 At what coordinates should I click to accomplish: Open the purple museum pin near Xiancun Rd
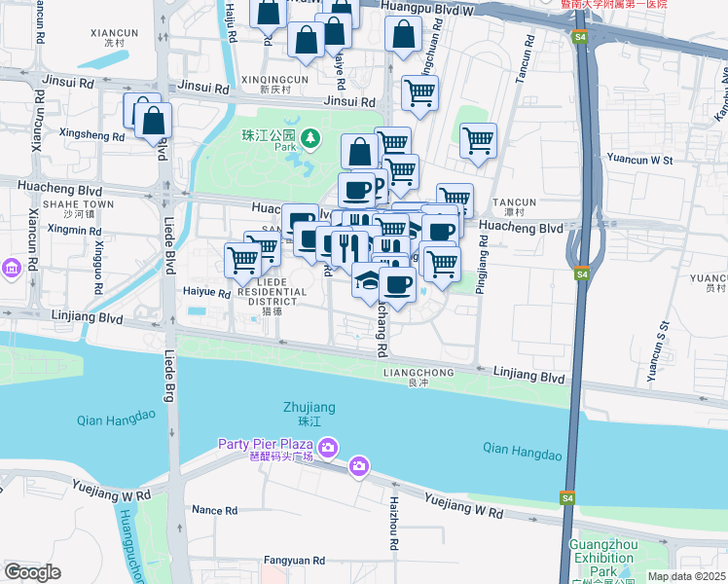(x=11, y=269)
